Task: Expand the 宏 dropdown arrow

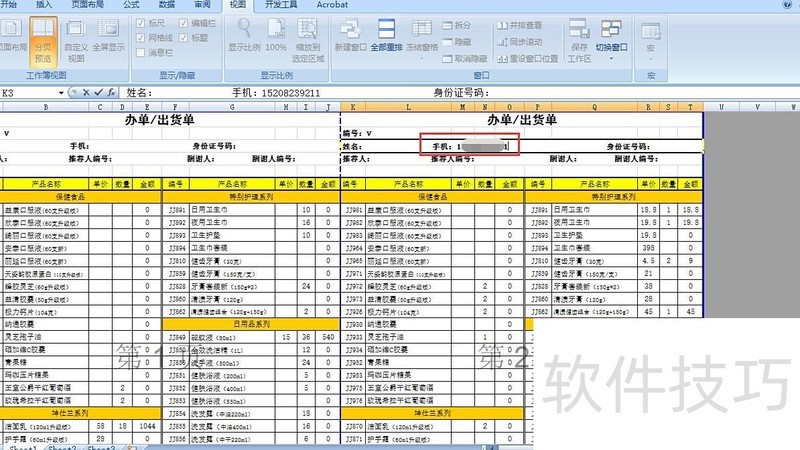Action: [651, 59]
